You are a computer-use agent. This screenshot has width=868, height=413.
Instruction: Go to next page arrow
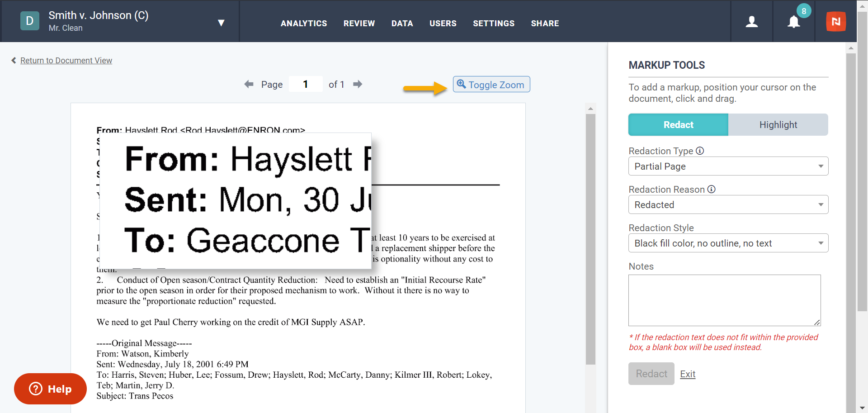358,84
